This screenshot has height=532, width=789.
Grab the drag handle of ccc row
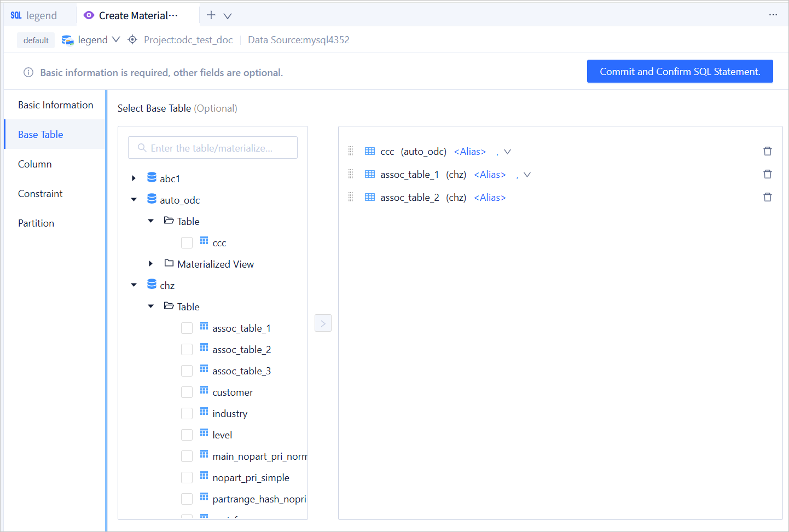(x=351, y=152)
